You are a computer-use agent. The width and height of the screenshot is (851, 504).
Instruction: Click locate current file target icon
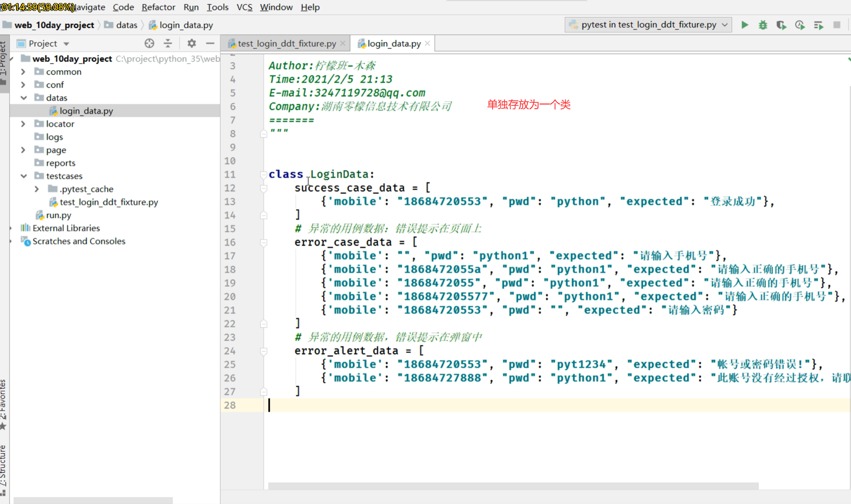pyautogui.click(x=149, y=43)
